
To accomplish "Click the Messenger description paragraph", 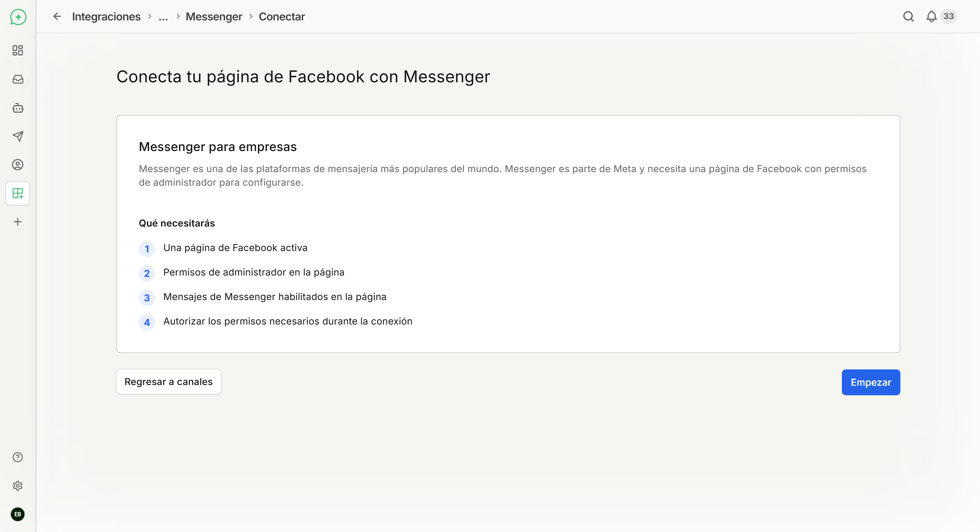I will tap(503, 176).
